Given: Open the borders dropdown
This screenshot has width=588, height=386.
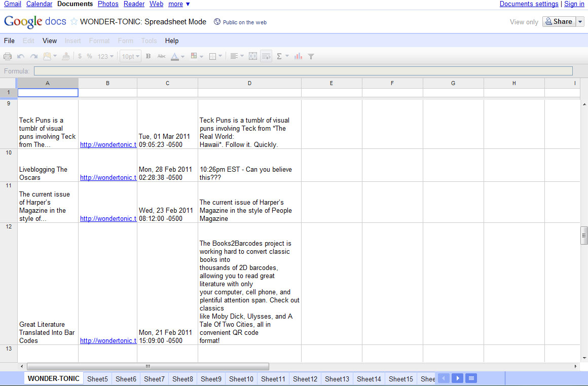Looking at the screenshot, I should coord(215,56).
